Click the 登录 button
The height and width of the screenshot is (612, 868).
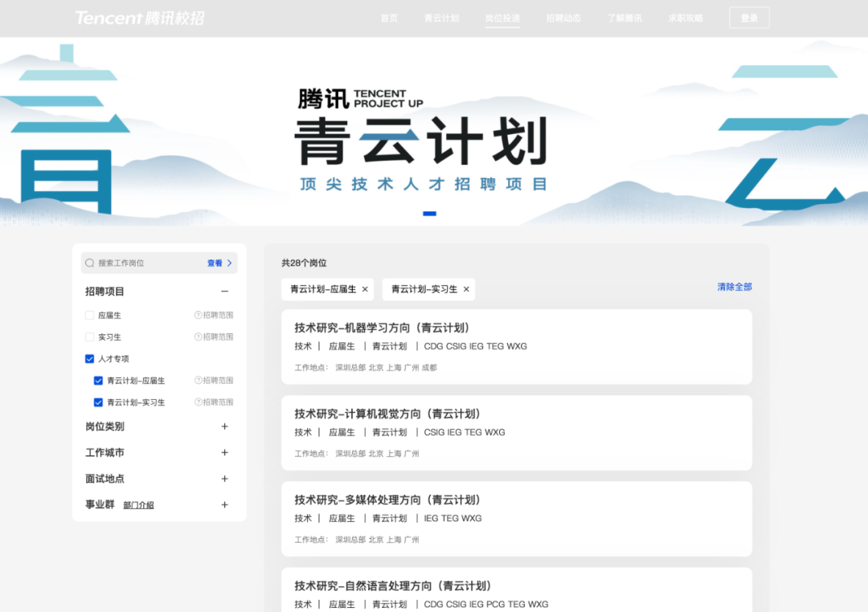pyautogui.click(x=749, y=18)
